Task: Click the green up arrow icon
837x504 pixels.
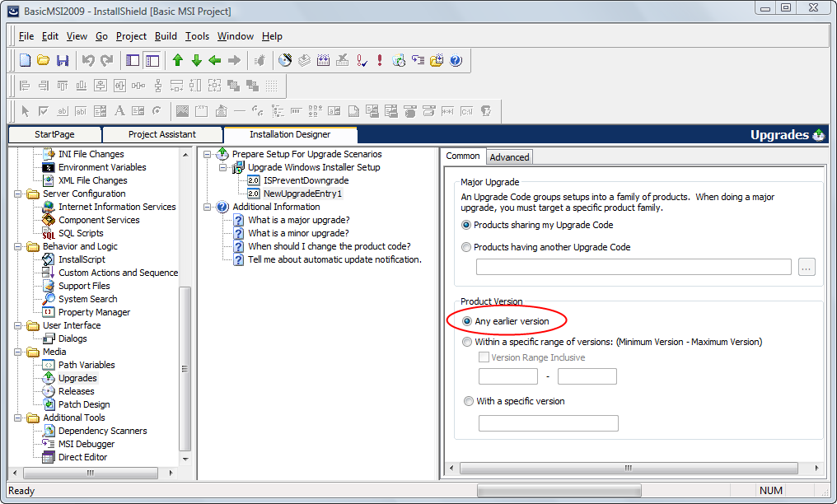Action: [177, 60]
